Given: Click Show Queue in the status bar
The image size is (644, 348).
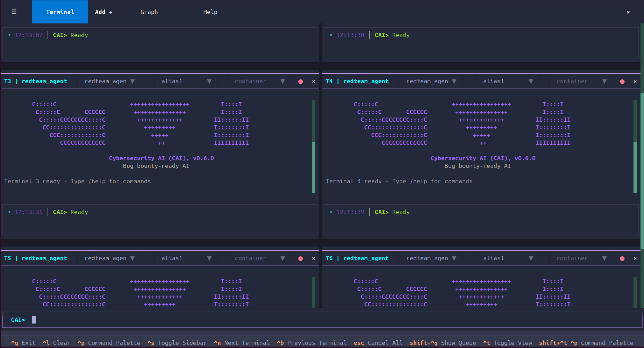Looking at the screenshot, I should (443, 343).
